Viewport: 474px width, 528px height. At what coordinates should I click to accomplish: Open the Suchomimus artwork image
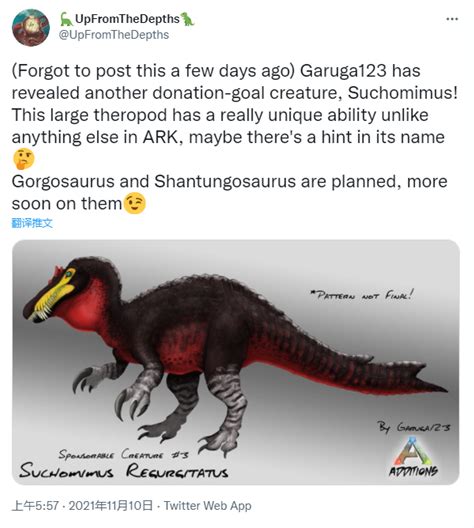[x=236, y=362]
